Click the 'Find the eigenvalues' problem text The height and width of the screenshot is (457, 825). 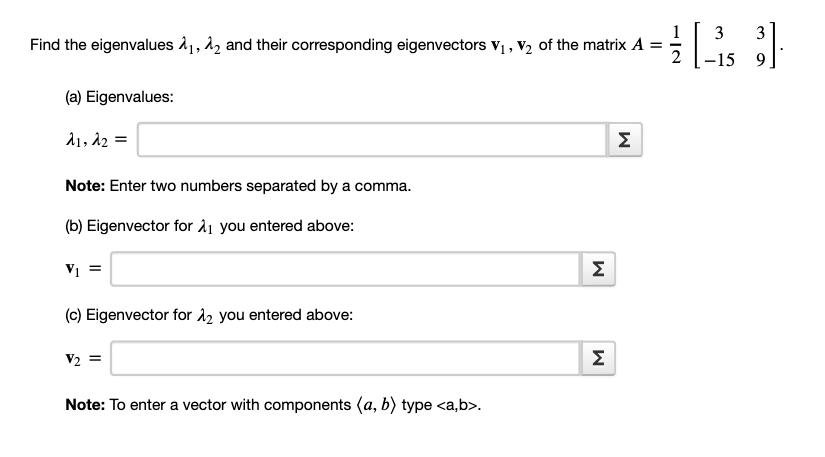click(102, 45)
